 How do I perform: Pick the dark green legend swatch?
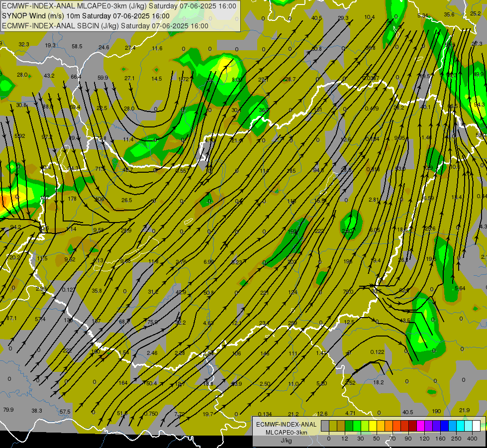pyautogui.click(x=349, y=426)
